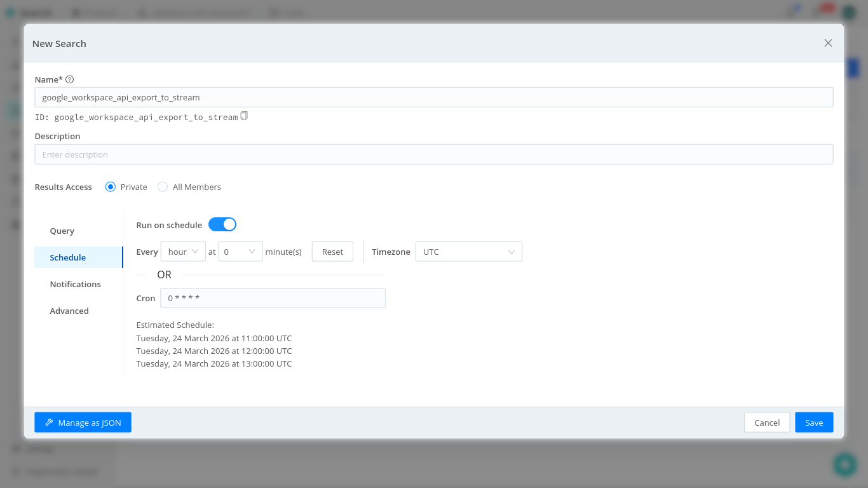Select the Private results access option
The image size is (868, 488).
pyautogui.click(x=111, y=187)
